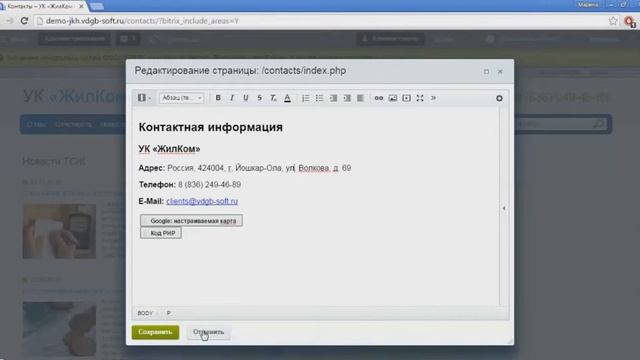The width and height of the screenshot is (640, 360).
Task: Open the clients@vdgb-soft.ru email link
Action: click(202, 201)
